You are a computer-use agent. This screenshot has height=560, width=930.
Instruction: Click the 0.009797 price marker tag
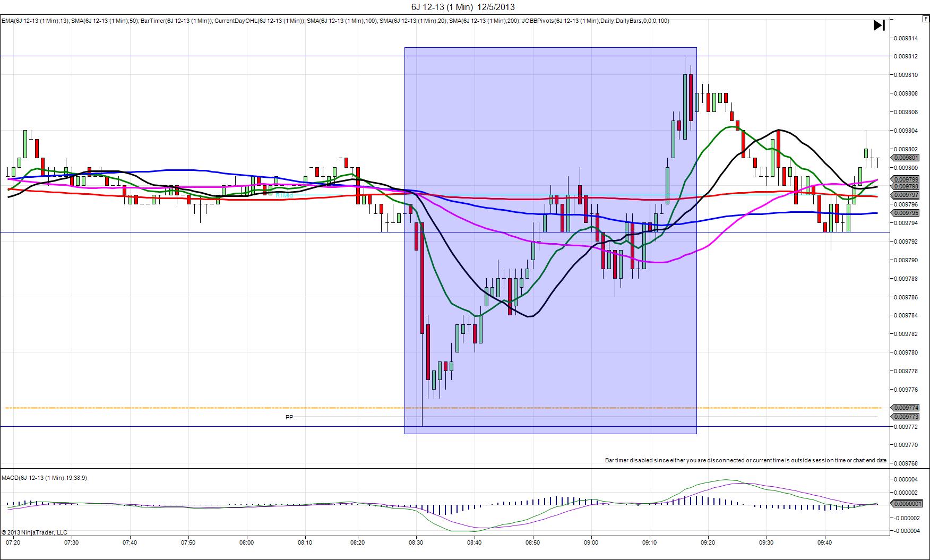click(x=905, y=195)
